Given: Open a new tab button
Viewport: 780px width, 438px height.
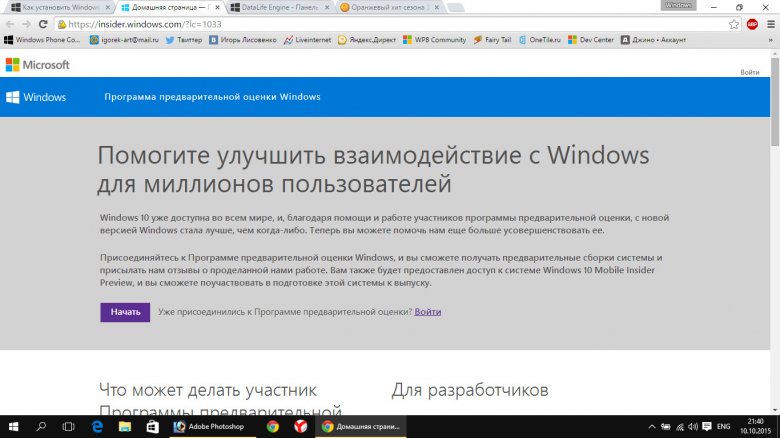Looking at the screenshot, I should (455, 7).
